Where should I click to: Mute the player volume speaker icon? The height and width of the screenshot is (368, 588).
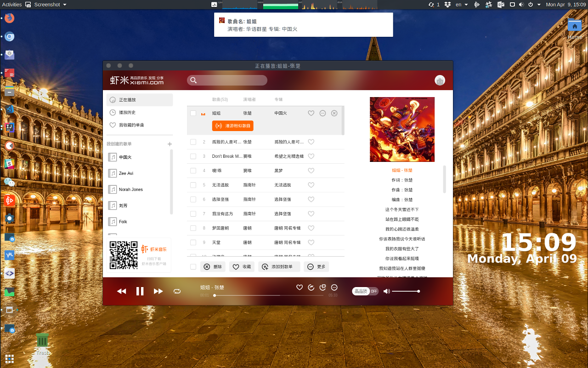point(387,291)
